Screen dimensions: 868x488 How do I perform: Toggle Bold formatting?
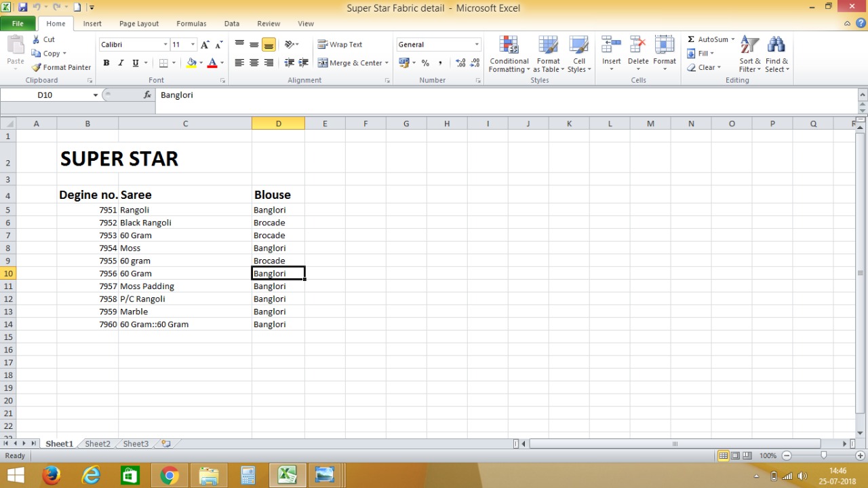(106, 63)
